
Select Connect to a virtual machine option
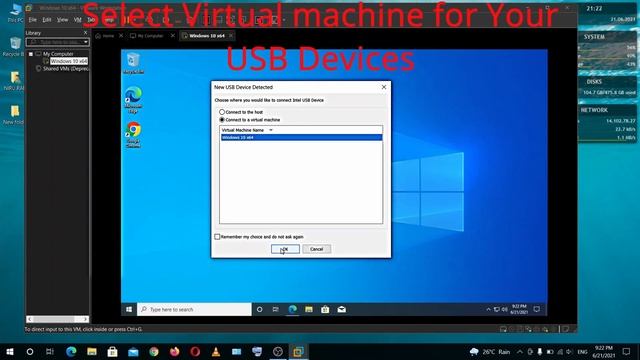point(249,120)
